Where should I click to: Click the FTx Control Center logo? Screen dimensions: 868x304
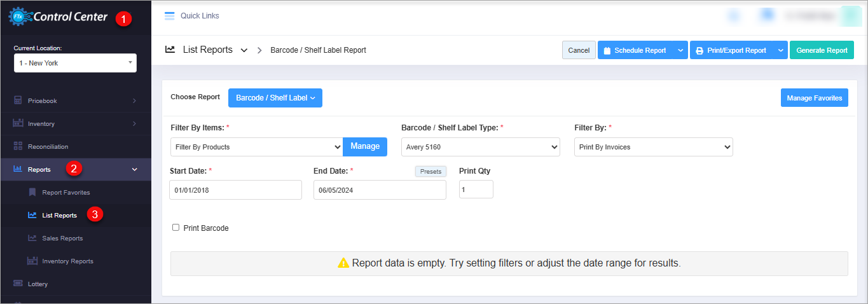tap(59, 17)
